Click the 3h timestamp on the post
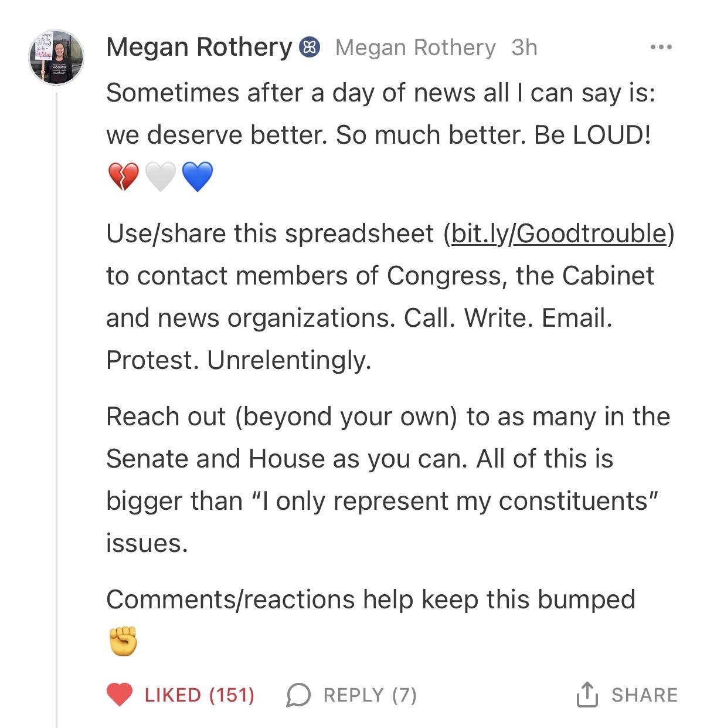This screenshot has width=707, height=728. pyautogui.click(x=524, y=48)
